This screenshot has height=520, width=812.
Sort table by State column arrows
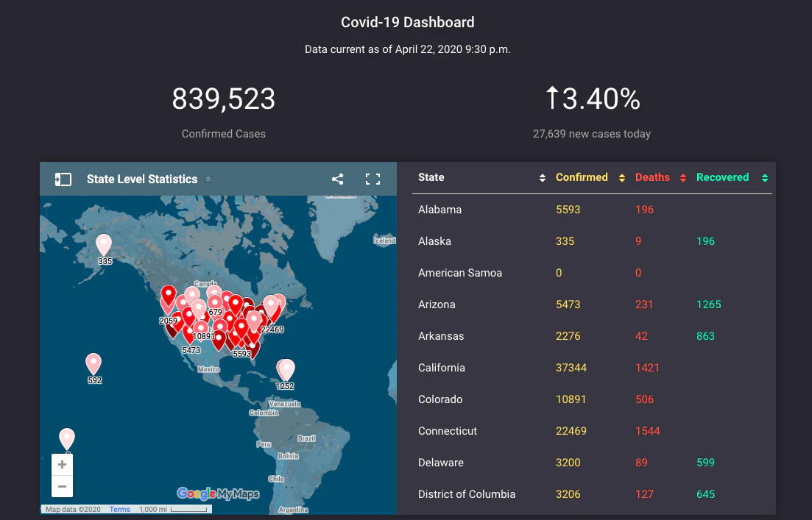(x=543, y=178)
